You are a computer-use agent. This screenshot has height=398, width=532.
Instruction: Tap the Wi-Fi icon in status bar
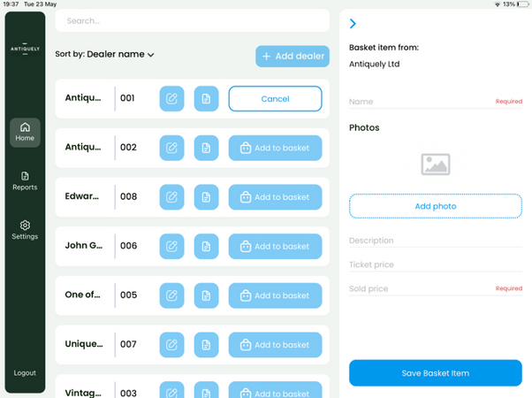pyautogui.click(x=497, y=4)
